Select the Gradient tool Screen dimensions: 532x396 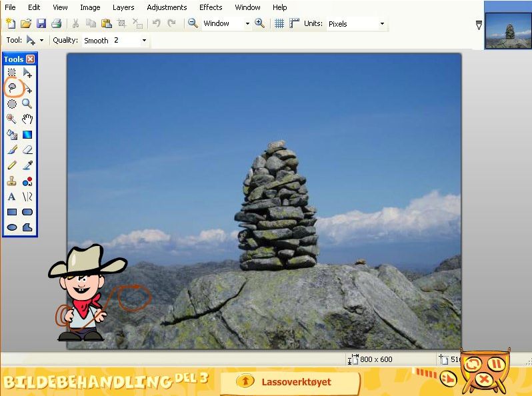27,135
